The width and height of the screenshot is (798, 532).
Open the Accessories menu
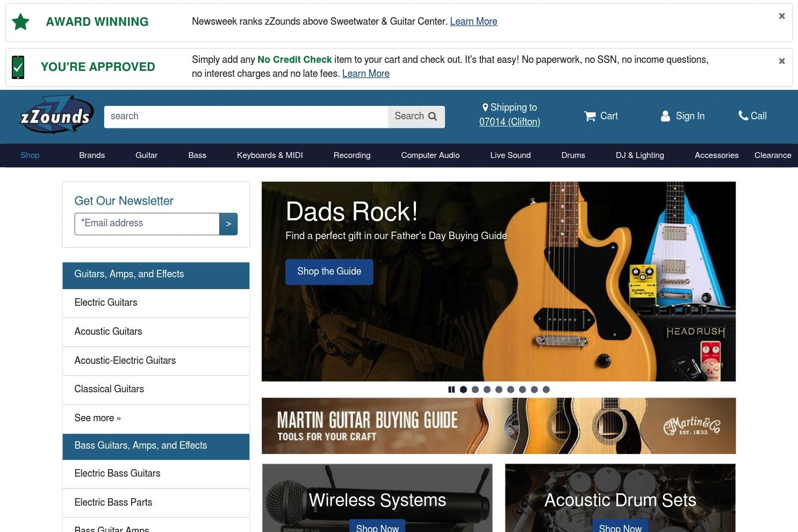coord(716,155)
